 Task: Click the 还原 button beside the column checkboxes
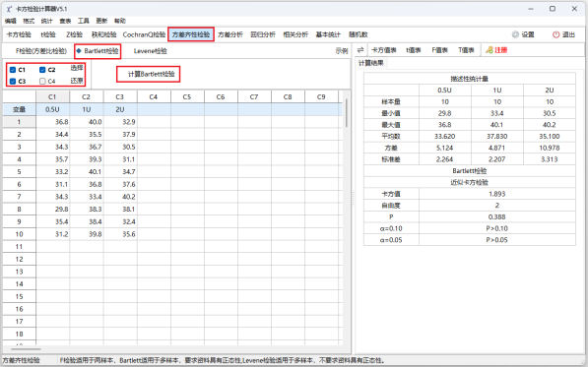click(77, 81)
